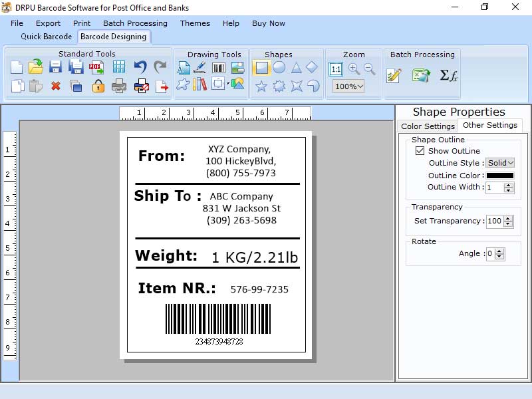Viewport: 532px width, 399px height.
Task: Click the Set Transparency value field
Action: [495, 221]
